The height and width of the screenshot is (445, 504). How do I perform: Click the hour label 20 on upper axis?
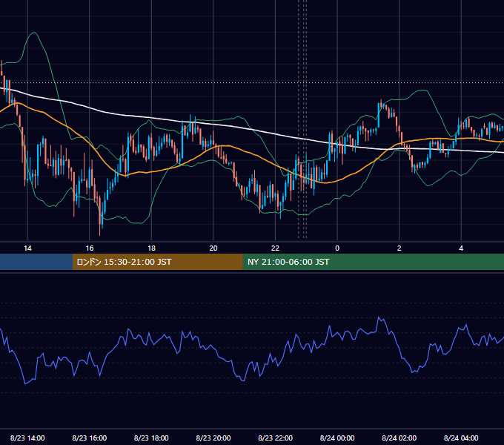point(213,248)
